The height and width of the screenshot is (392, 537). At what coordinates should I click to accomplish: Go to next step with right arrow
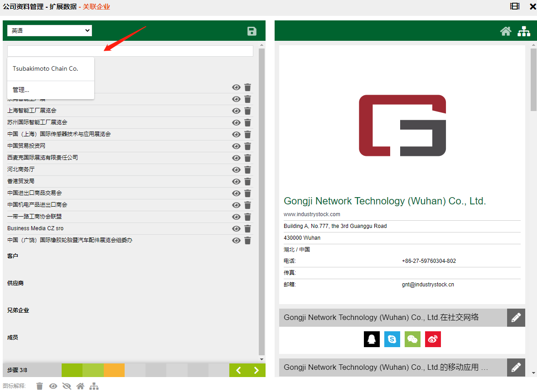click(x=256, y=370)
